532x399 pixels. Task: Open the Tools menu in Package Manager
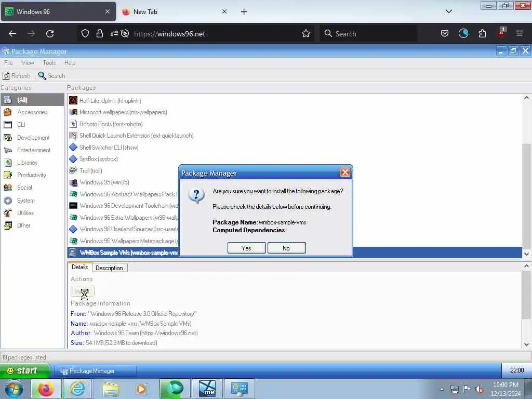point(49,63)
